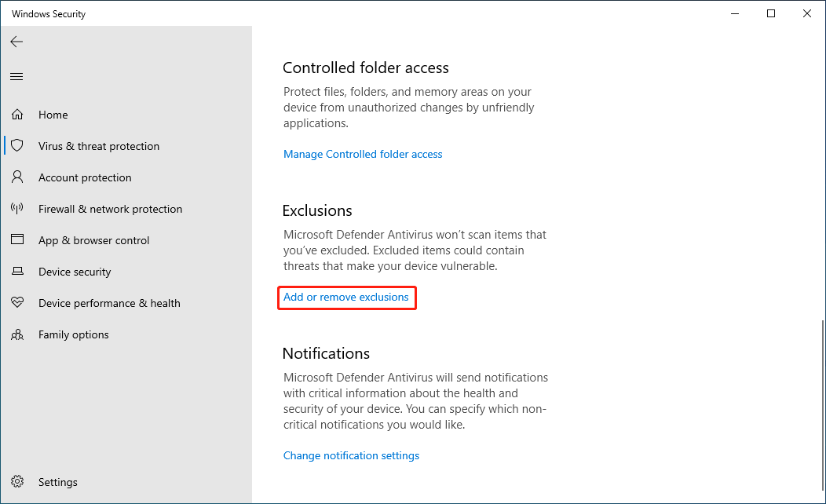826x504 pixels.
Task: Click Add or remove exclusions
Action: [346, 298]
